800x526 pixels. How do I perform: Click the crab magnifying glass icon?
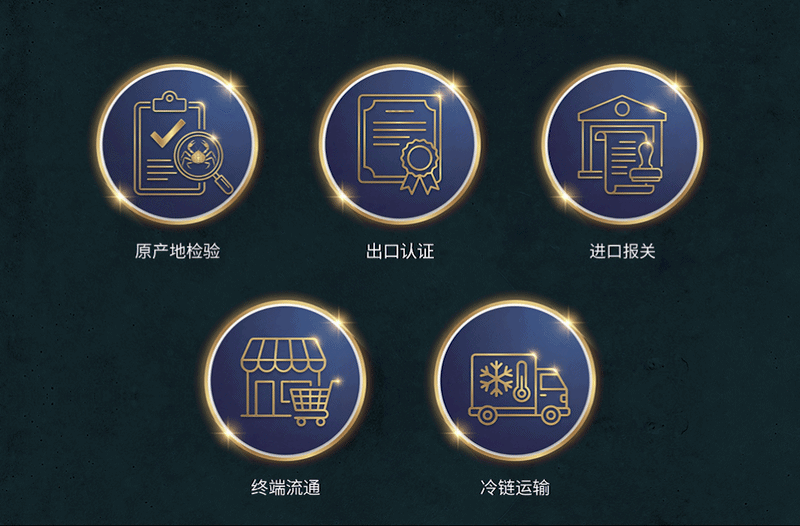pos(203,163)
